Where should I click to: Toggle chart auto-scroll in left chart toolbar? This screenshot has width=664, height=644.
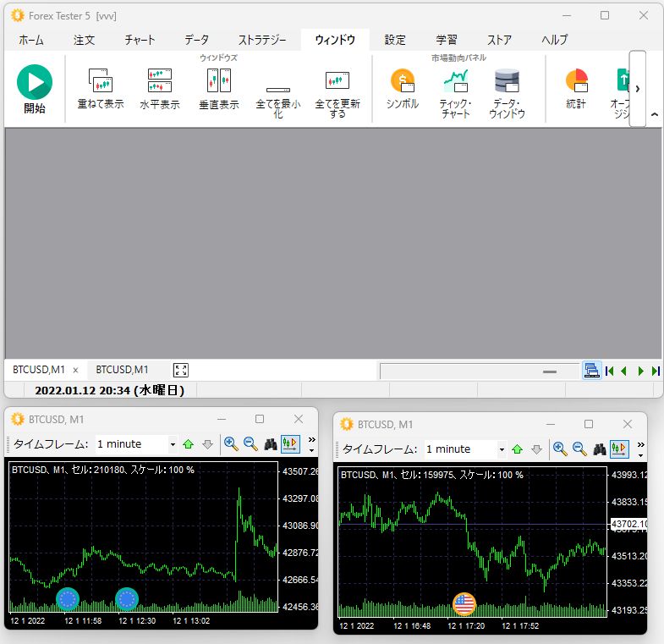point(291,443)
